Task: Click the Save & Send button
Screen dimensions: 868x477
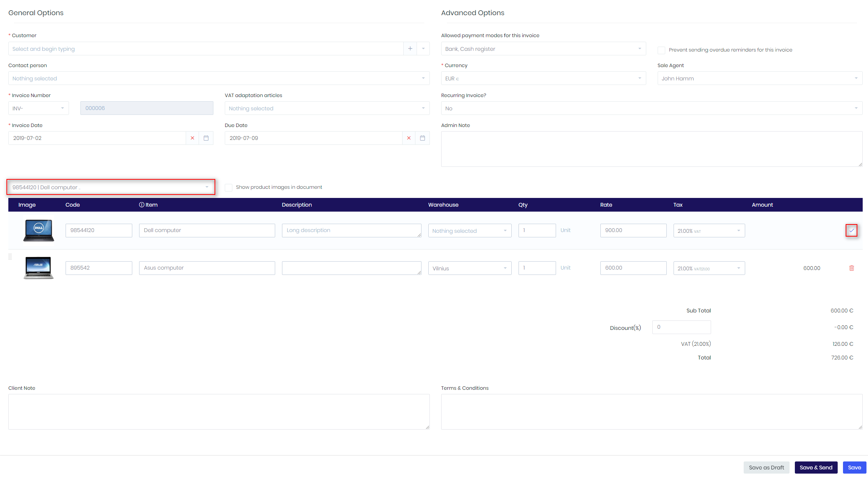Action: click(816, 468)
